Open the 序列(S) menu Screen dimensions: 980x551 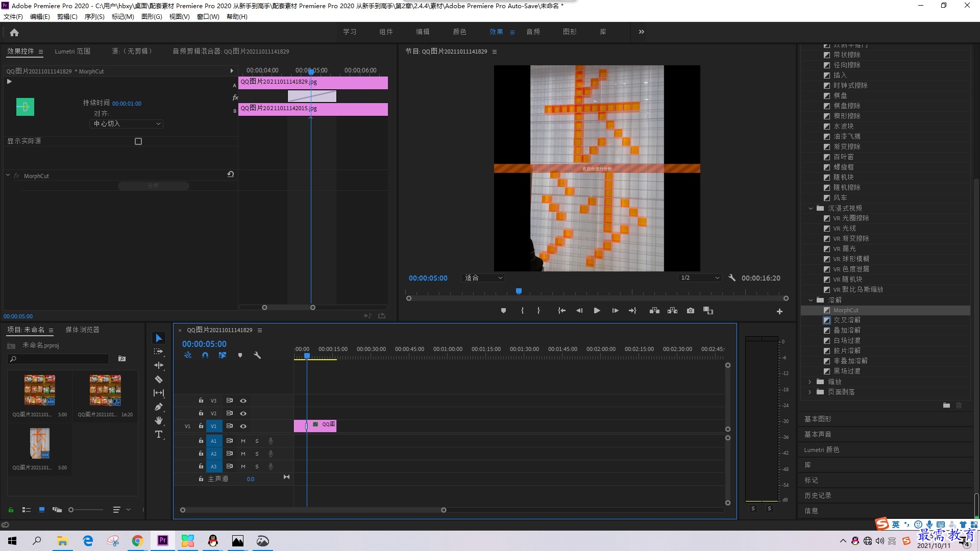click(x=94, y=17)
